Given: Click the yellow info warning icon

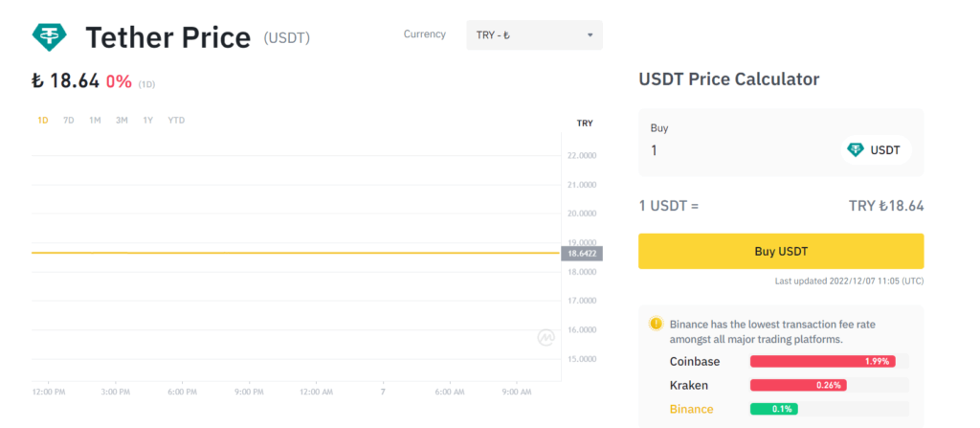Looking at the screenshot, I should [656, 324].
